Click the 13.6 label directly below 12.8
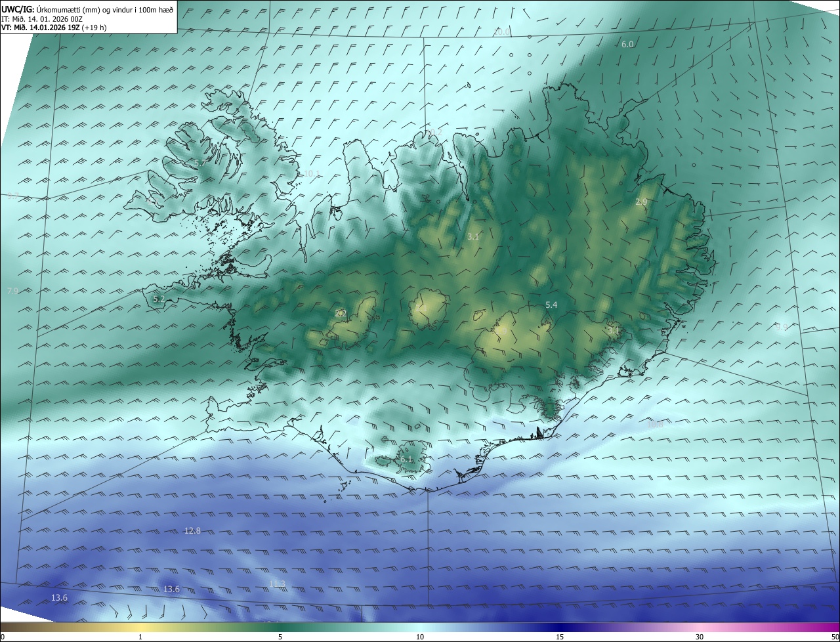This screenshot has width=840, height=642. pyautogui.click(x=171, y=589)
